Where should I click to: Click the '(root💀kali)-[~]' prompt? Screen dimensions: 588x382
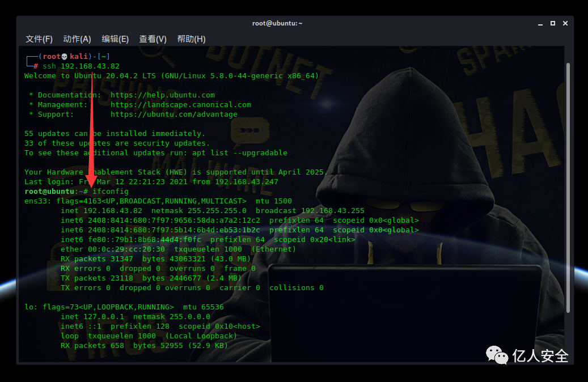point(74,56)
